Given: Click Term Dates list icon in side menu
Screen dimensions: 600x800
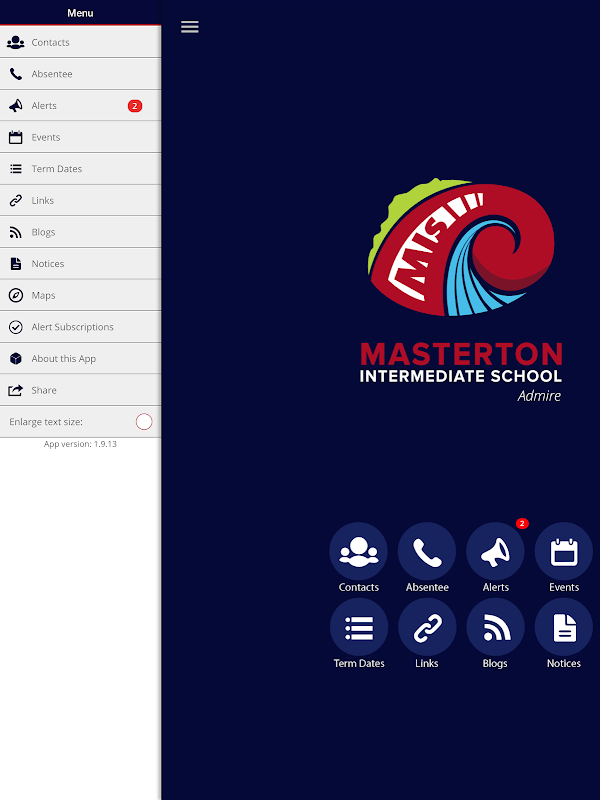Looking at the screenshot, I should click(x=16, y=169).
